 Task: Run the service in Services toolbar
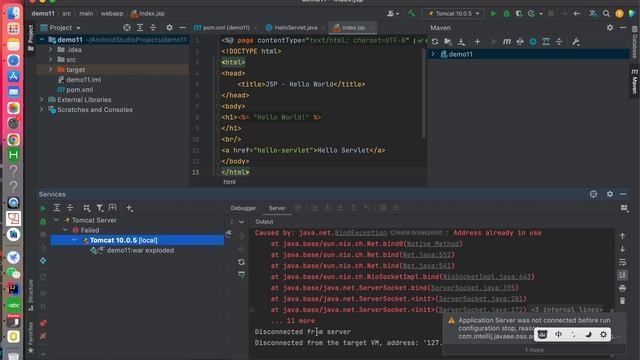(43, 208)
